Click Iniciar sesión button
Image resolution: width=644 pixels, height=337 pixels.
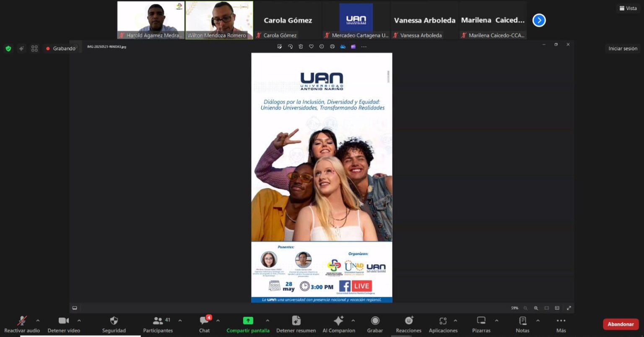point(623,49)
